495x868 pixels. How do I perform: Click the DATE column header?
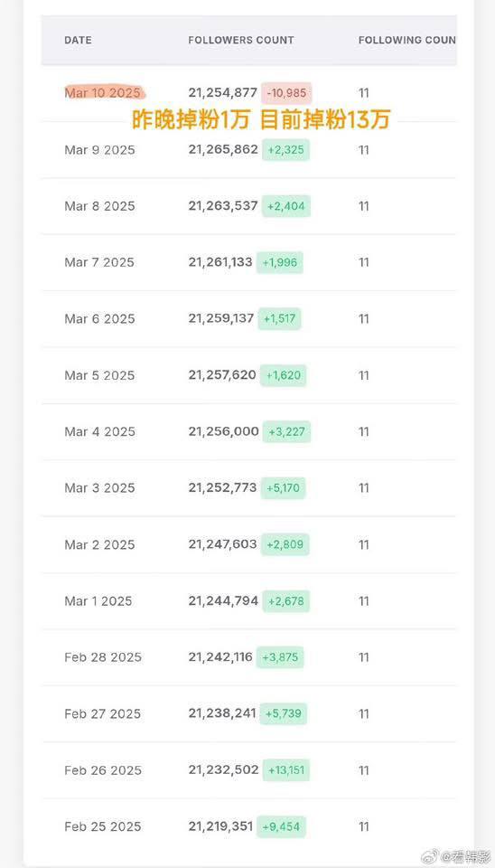tap(78, 41)
